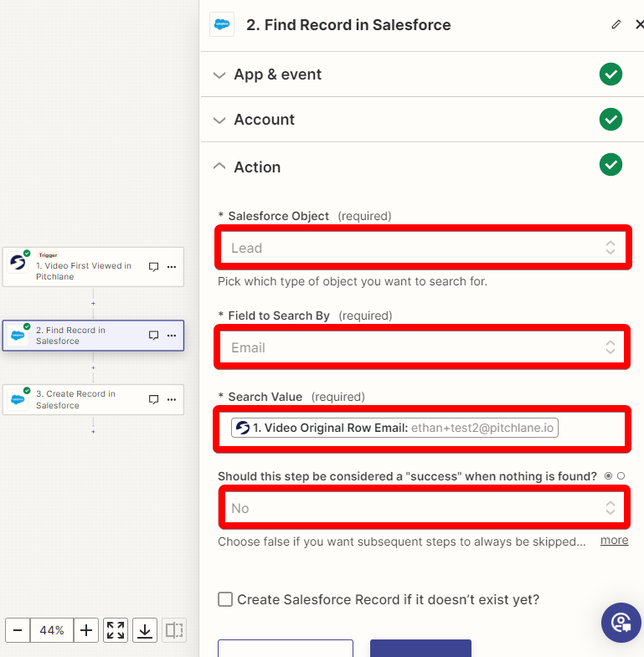The image size is (644, 657).
Task: Click inside the Search Value input field
Action: pyautogui.click(x=423, y=429)
